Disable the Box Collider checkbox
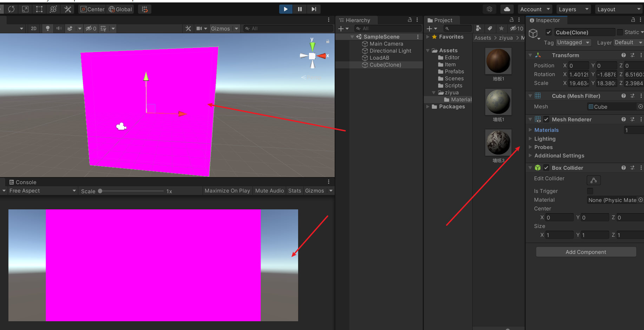The height and width of the screenshot is (330, 644). 546,168
